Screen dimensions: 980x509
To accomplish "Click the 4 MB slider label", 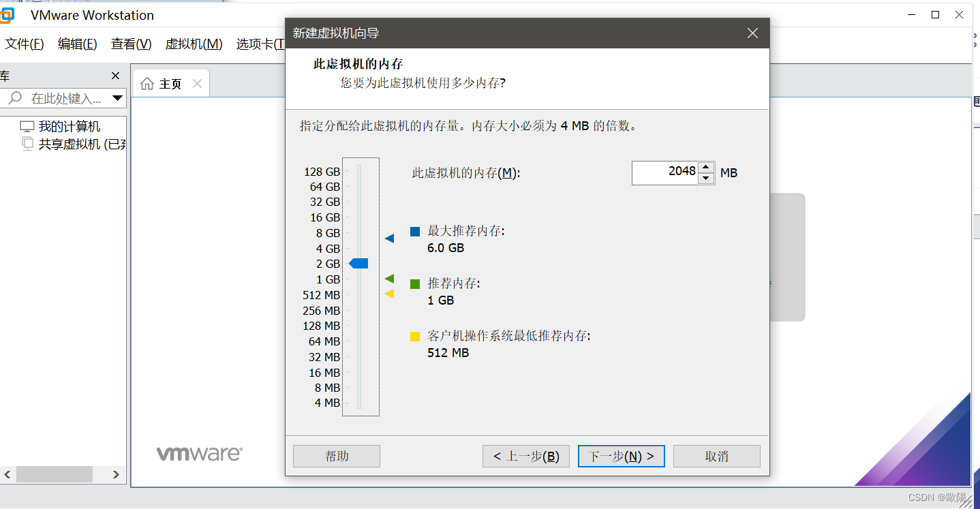I will click(x=327, y=403).
